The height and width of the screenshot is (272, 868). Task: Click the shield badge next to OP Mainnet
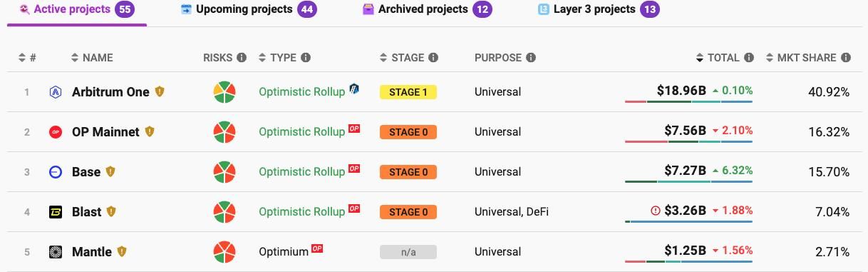(150, 131)
